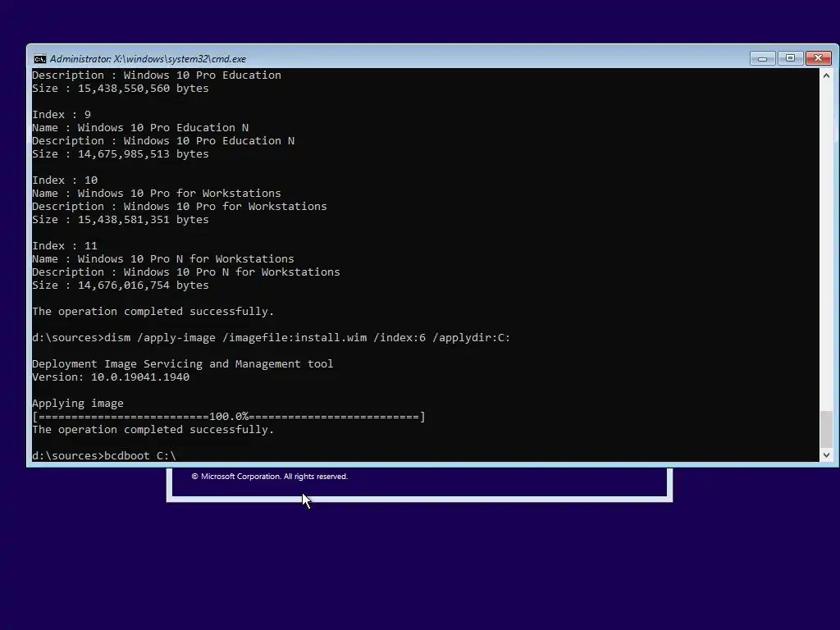This screenshot has width=840, height=630.
Task: Click the Microsoft Corporation copyright text in setup window
Action: (x=270, y=477)
